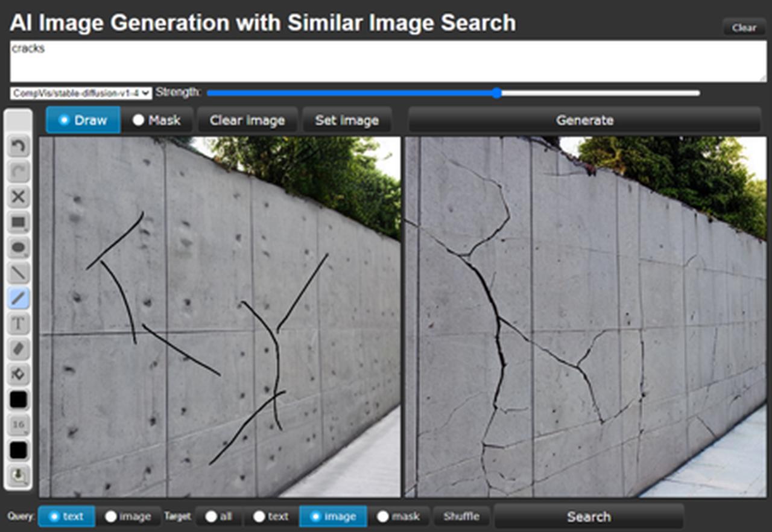Click the Strength slider handle
The width and height of the screenshot is (772, 532).
tap(496, 93)
